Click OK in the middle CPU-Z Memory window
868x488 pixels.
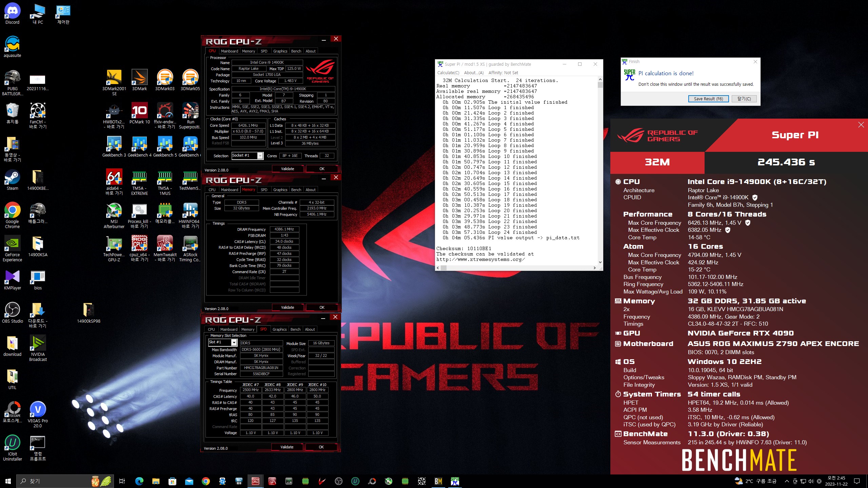[322, 307]
